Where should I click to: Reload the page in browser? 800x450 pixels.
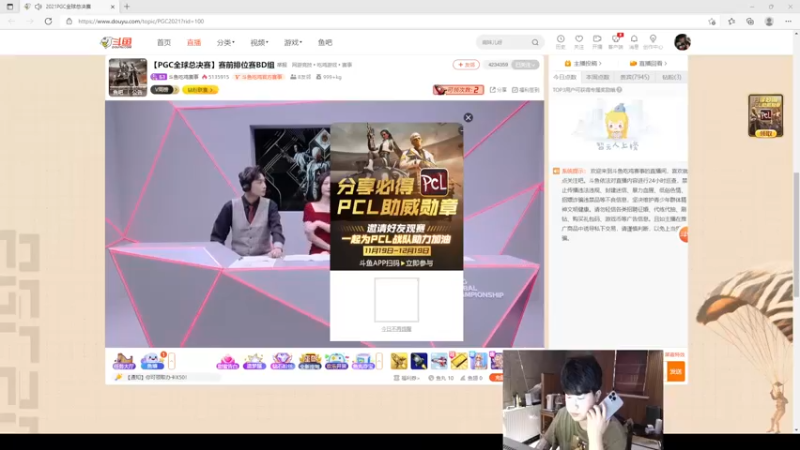pos(48,21)
